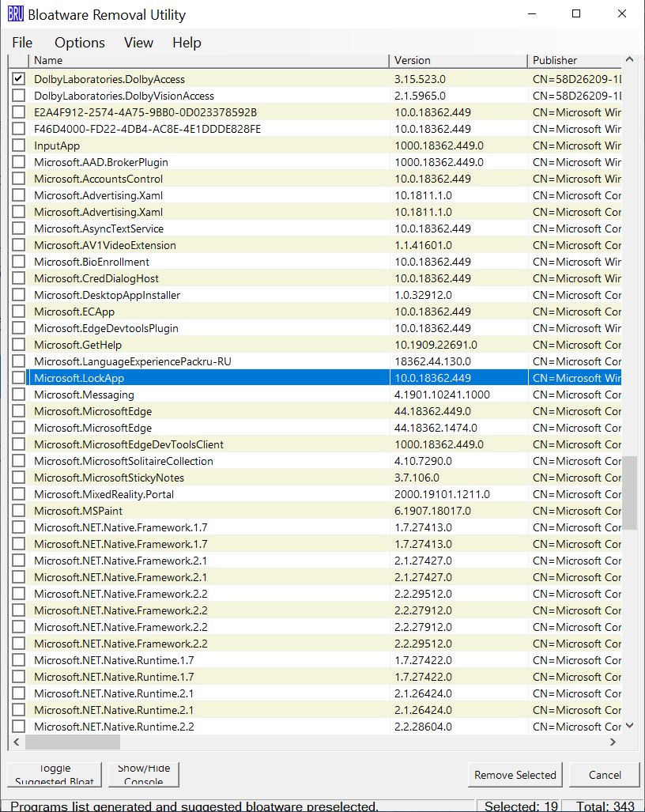Click the horizontal scrollbar thumb
The image size is (645, 812).
click(73, 742)
